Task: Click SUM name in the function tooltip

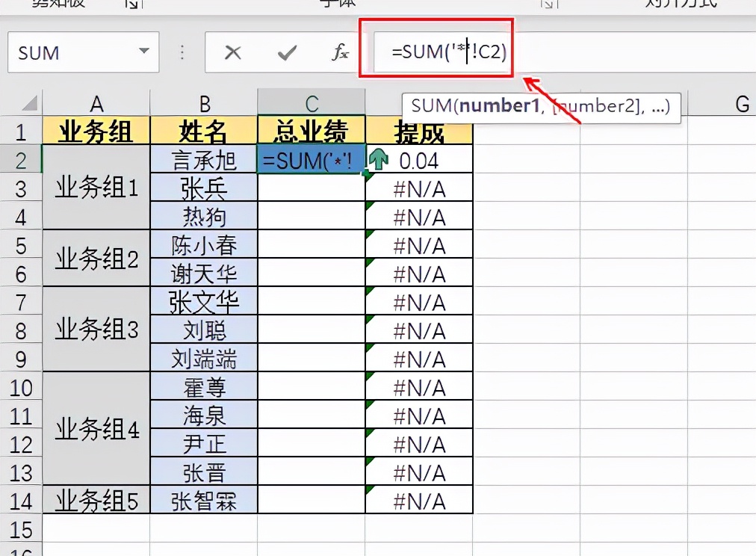Action: point(432,105)
